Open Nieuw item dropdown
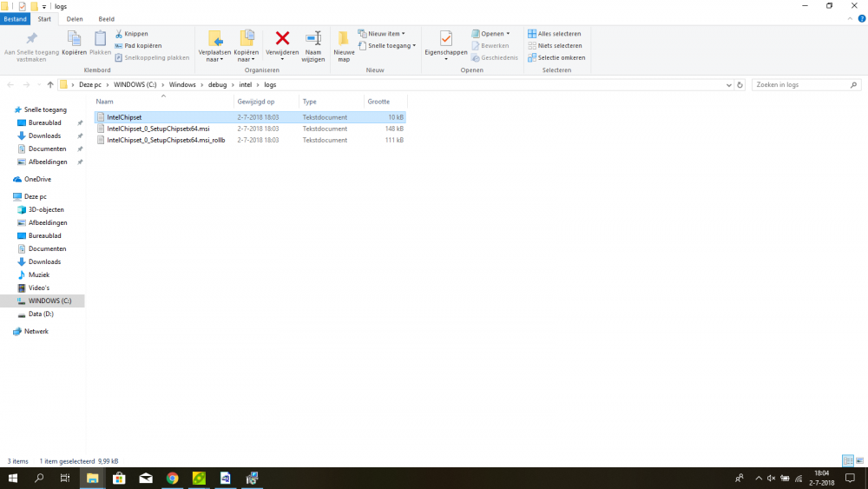 coord(382,34)
